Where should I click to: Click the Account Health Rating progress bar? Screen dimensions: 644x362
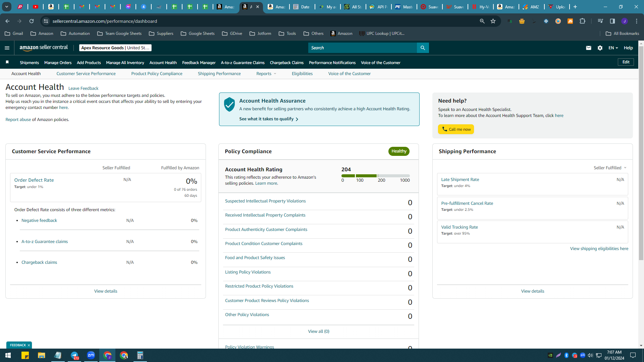[375, 176]
